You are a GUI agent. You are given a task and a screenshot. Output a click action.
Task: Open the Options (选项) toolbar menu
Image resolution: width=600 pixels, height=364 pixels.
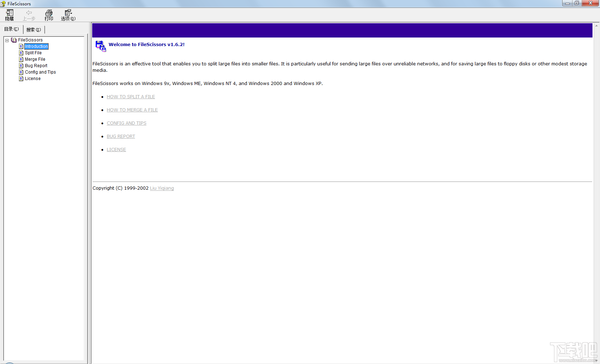tap(68, 15)
